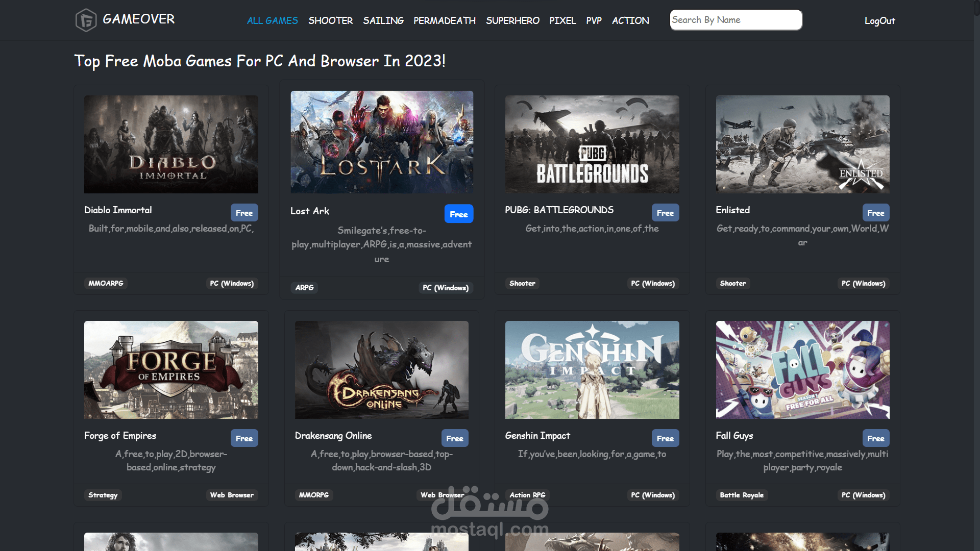Click the Strategy genre tag
The image size is (980, 551).
(x=103, y=495)
